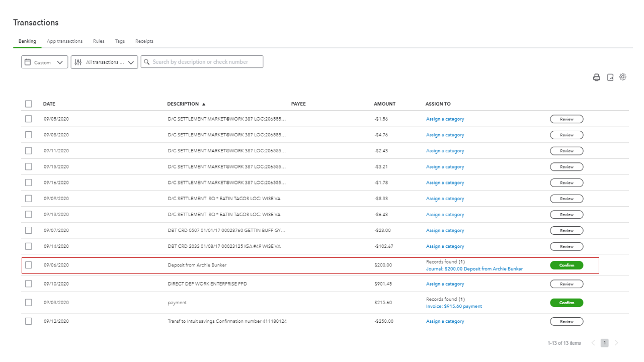Click the filter sliders icon on All transactions
Image resolution: width=644 pixels, height=362 pixels.
tap(77, 61)
